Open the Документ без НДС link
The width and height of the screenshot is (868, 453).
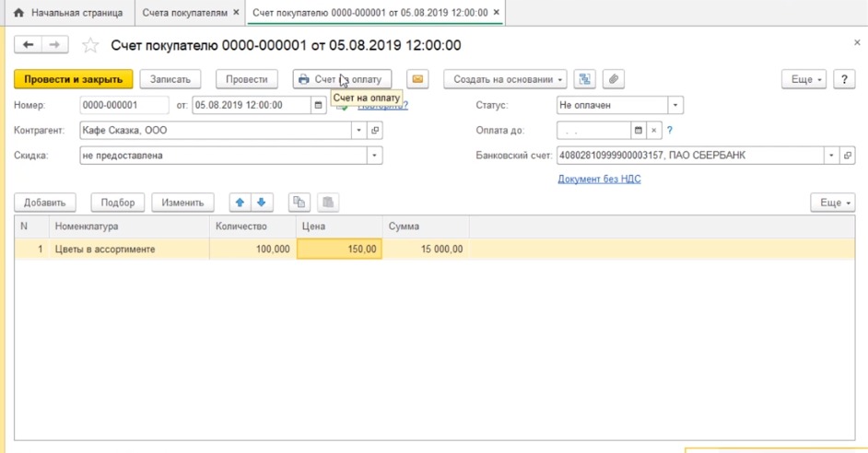599,179
